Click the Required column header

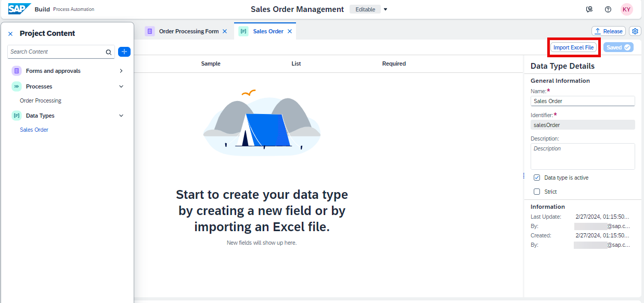click(394, 64)
